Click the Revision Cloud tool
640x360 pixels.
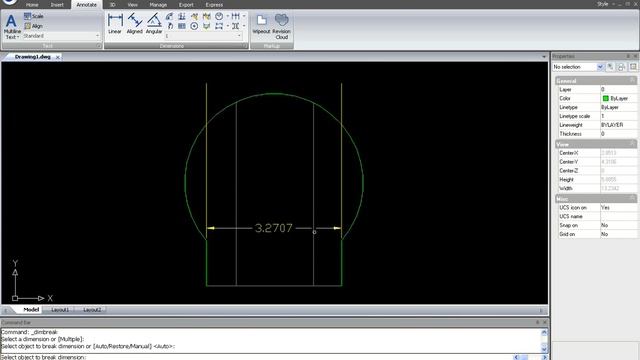point(282,26)
